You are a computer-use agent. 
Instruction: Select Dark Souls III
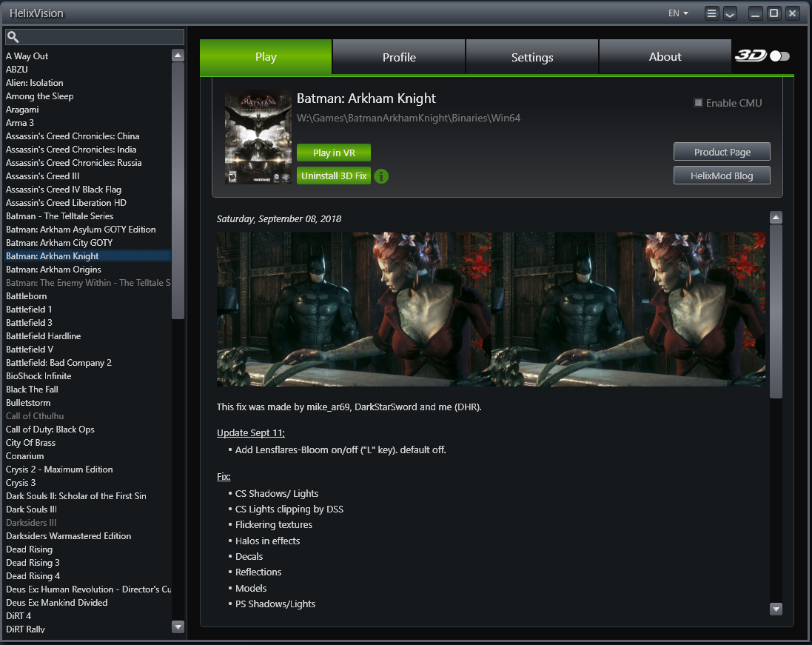point(31,509)
